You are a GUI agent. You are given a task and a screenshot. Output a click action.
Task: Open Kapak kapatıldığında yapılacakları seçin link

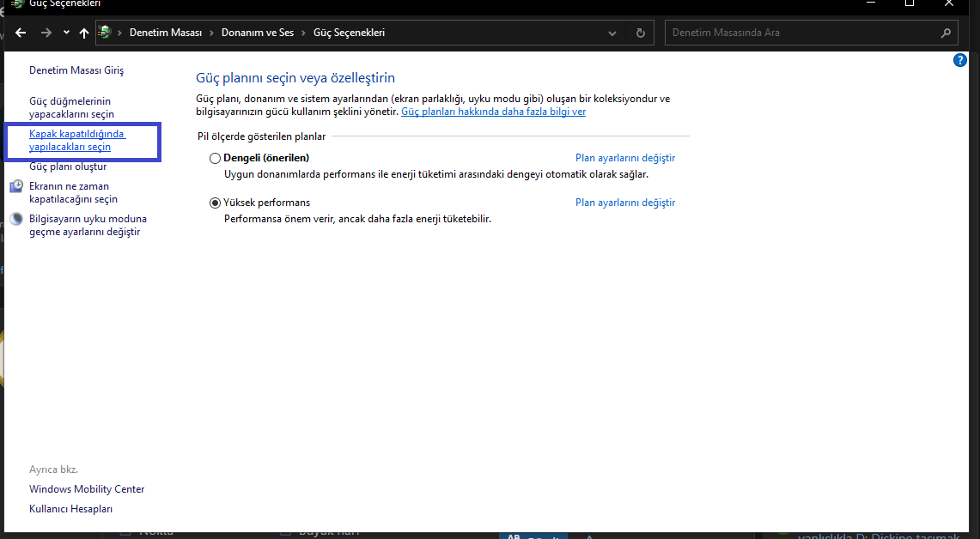coord(77,141)
